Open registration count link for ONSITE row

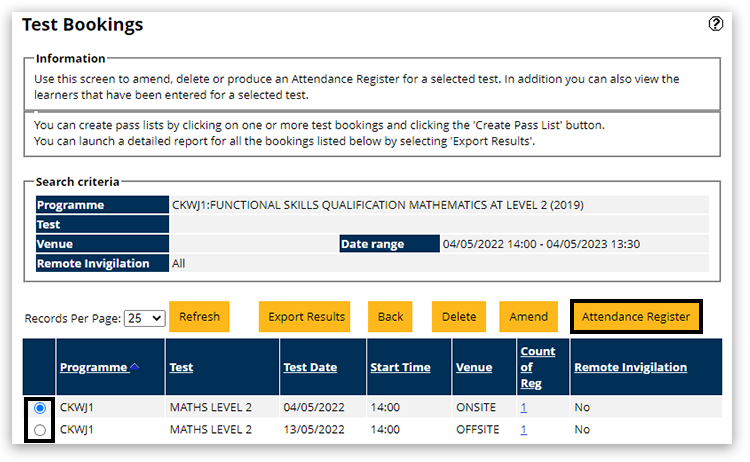click(x=524, y=409)
